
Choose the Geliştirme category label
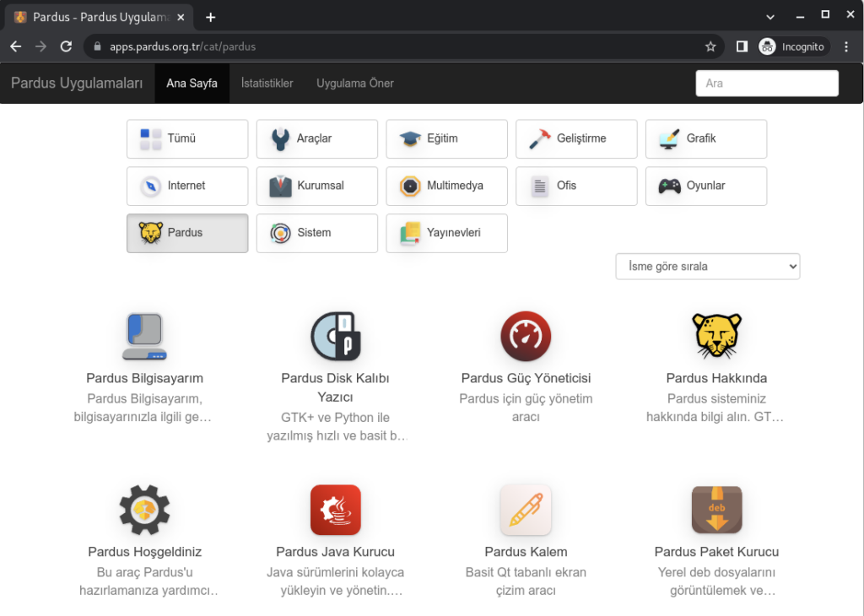pyautogui.click(x=581, y=138)
